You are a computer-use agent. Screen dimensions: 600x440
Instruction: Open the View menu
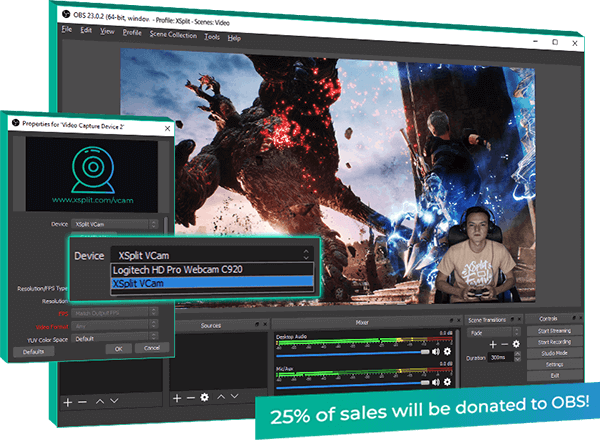tap(107, 31)
